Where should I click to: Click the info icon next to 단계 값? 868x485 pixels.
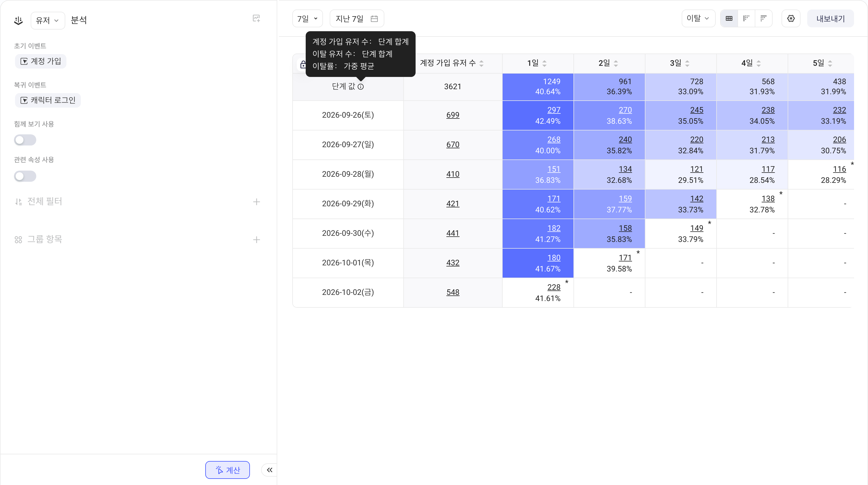[x=361, y=87]
